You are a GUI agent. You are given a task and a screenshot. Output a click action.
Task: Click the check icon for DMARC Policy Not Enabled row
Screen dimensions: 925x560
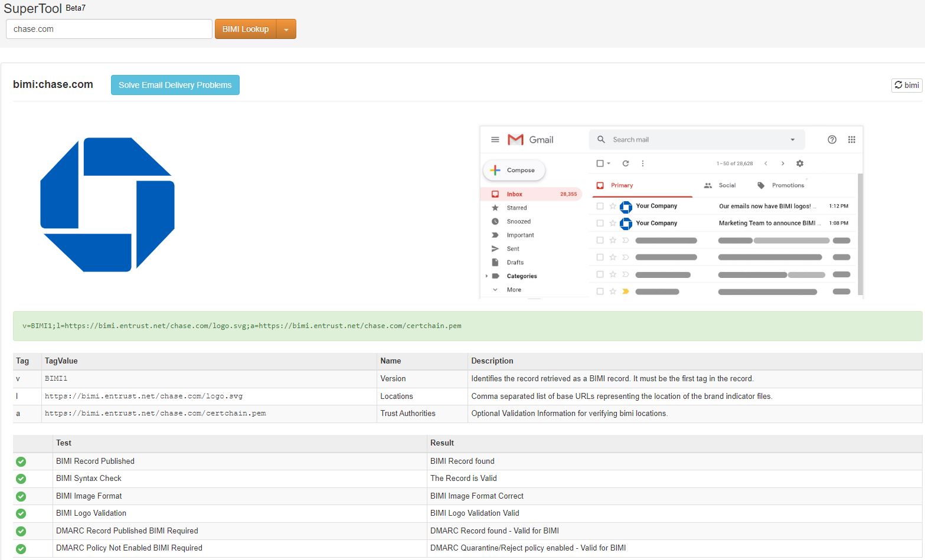[21, 548]
